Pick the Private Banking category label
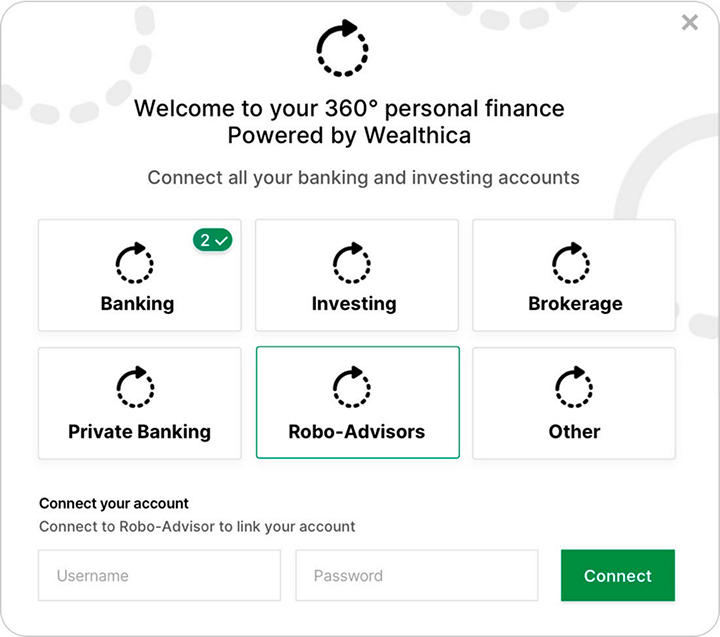This screenshot has height=637, width=720. [x=139, y=432]
